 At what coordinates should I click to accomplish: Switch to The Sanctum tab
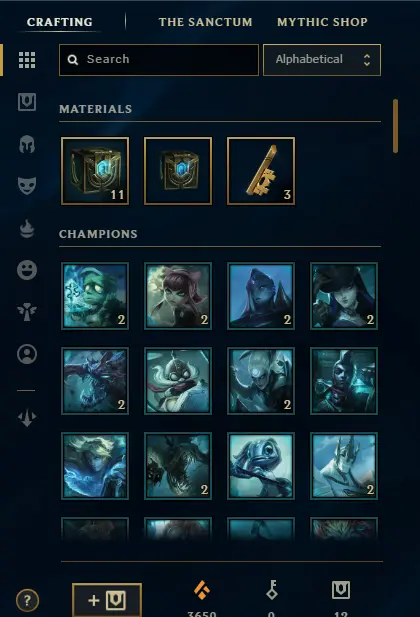pos(205,22)
